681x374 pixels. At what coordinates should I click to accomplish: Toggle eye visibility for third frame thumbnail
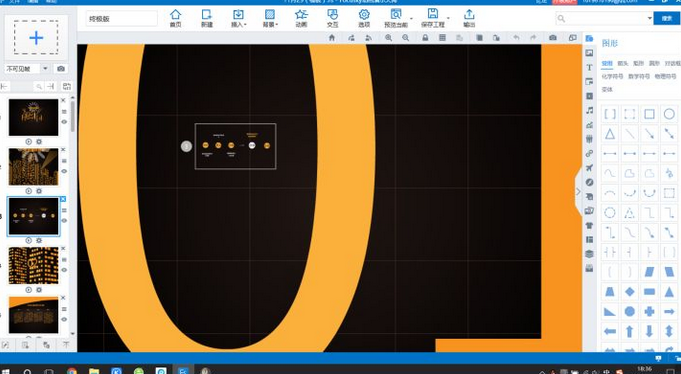click(64, 221)
